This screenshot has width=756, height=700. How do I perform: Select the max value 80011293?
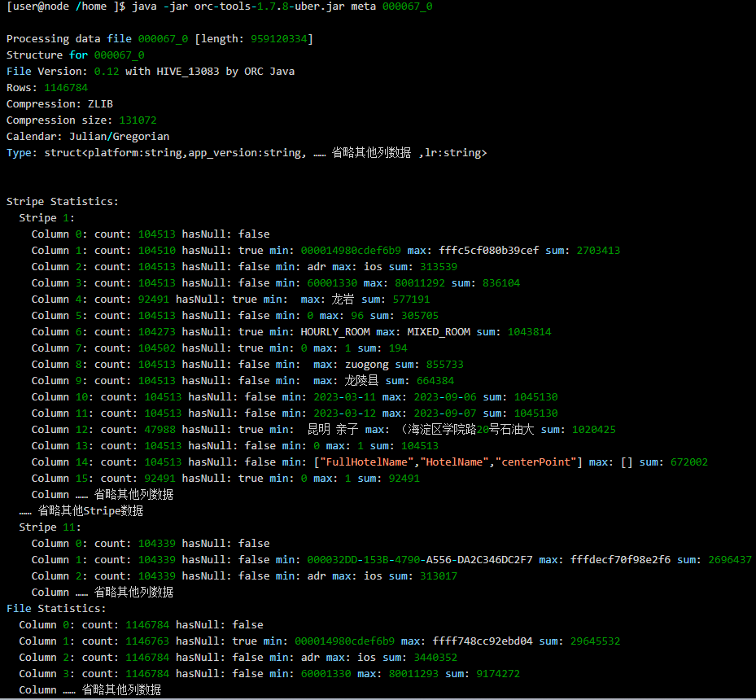coord(413,674)
